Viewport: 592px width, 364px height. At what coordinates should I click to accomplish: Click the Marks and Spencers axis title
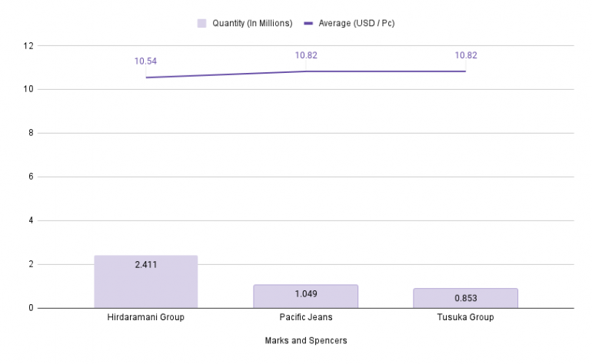coord(306,340)
